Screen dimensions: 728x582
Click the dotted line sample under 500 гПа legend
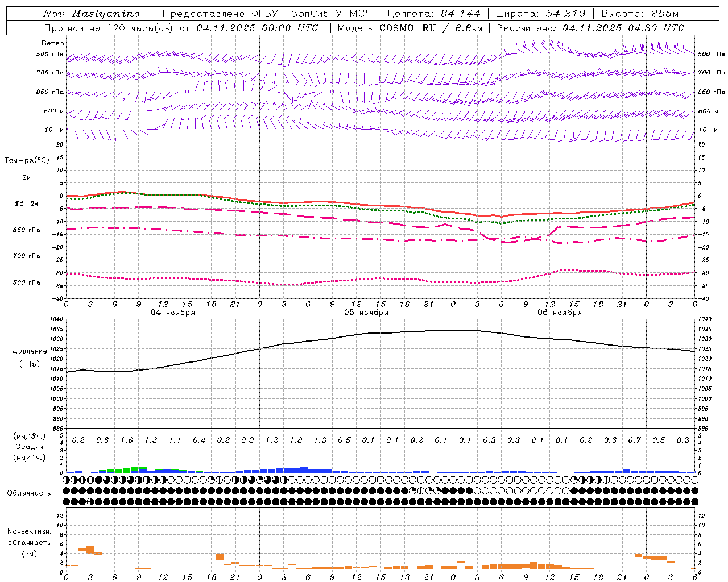(26, 289)
